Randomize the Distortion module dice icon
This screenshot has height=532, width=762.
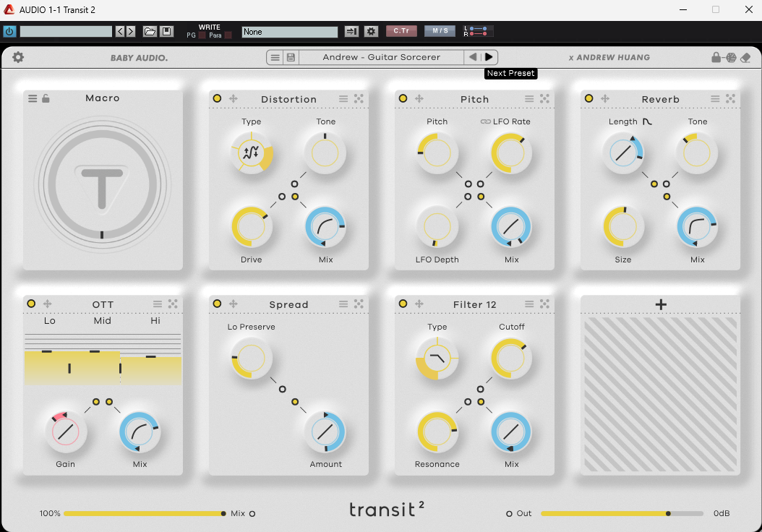click(359, 98)
